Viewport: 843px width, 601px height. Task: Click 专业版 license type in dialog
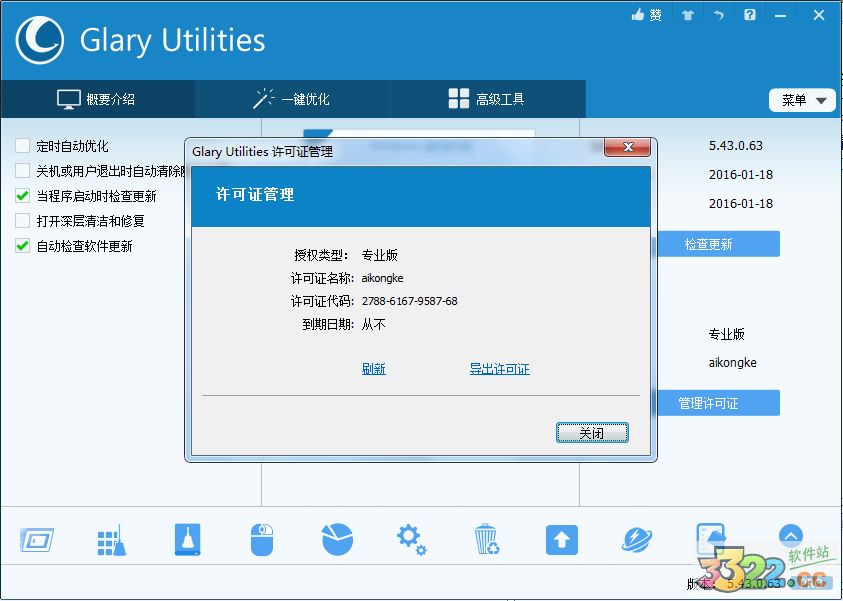point(380,255)
